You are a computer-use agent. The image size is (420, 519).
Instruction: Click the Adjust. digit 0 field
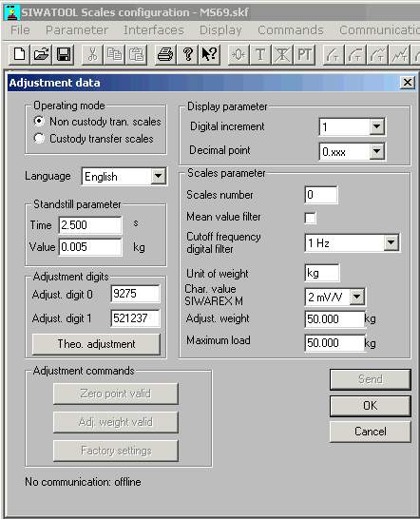(x=135, y=294)
